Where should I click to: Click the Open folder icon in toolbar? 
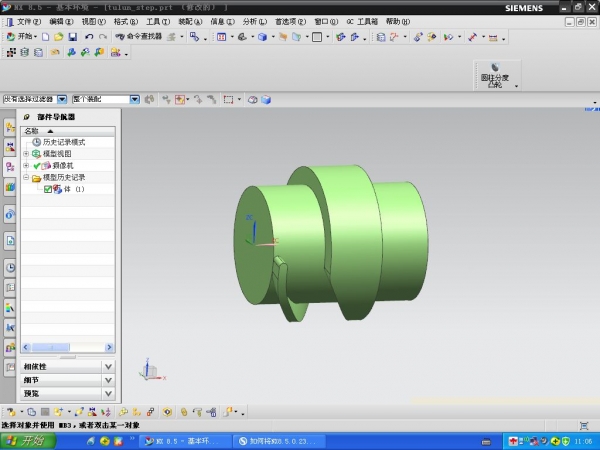(x=59, y=37)
